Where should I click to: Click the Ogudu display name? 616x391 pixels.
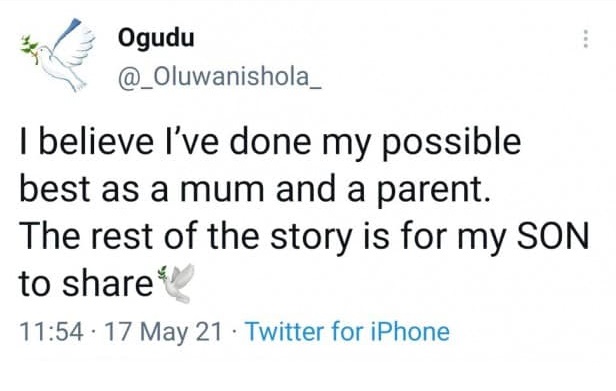pos(156,39)
